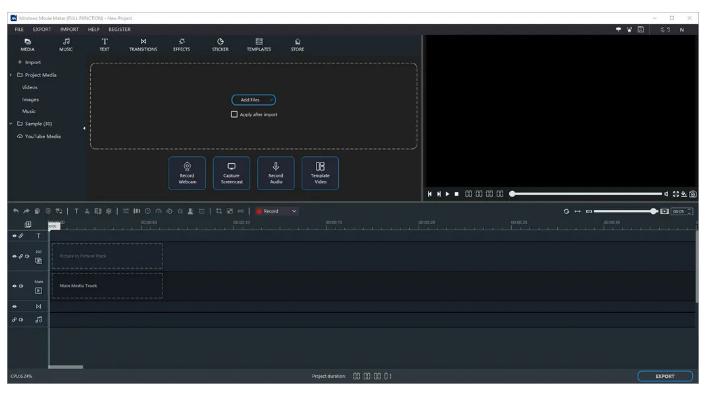Click the Transition track icon
Screen dimensions: 707x397
tap(38, 306)
